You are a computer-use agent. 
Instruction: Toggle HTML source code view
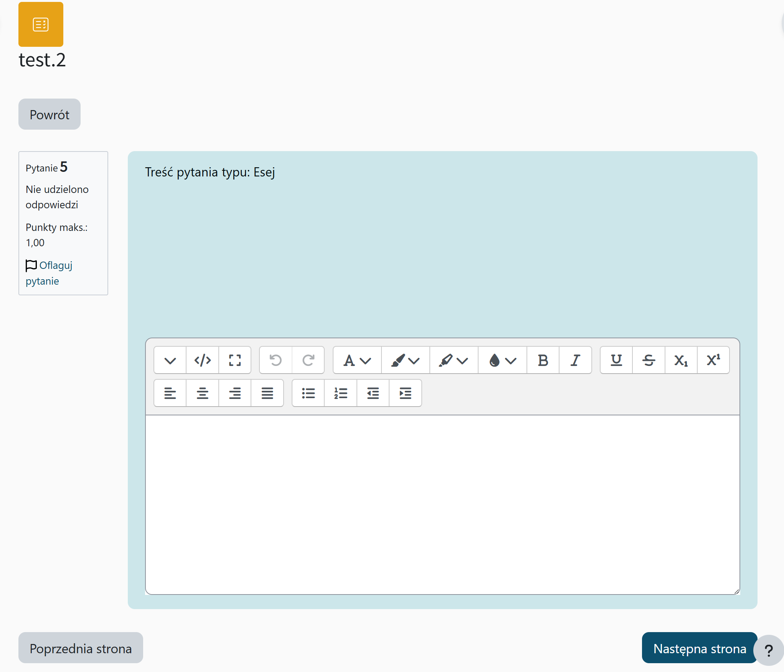(x=202, y=360)
